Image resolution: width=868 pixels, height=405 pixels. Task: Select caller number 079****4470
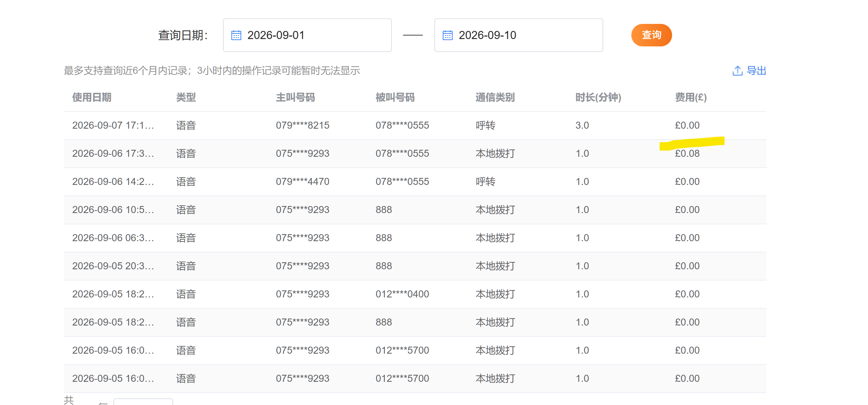[303, 182]
